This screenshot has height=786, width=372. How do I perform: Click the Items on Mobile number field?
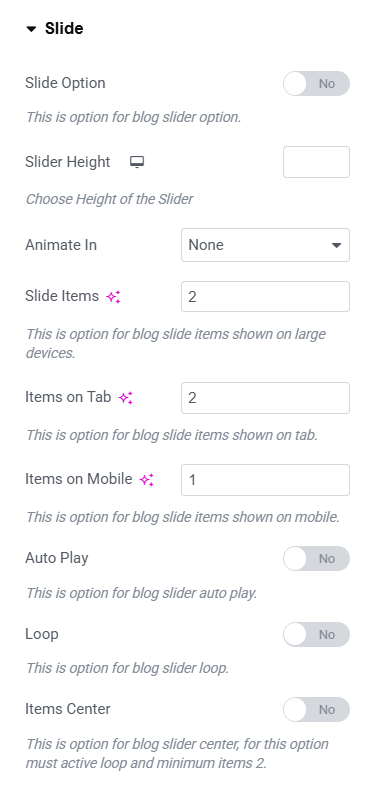coord(265,480)
